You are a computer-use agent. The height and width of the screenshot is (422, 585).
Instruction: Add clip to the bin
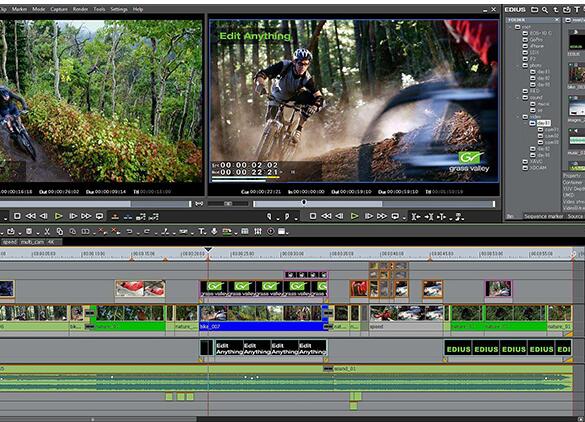[x=566, y=10]
